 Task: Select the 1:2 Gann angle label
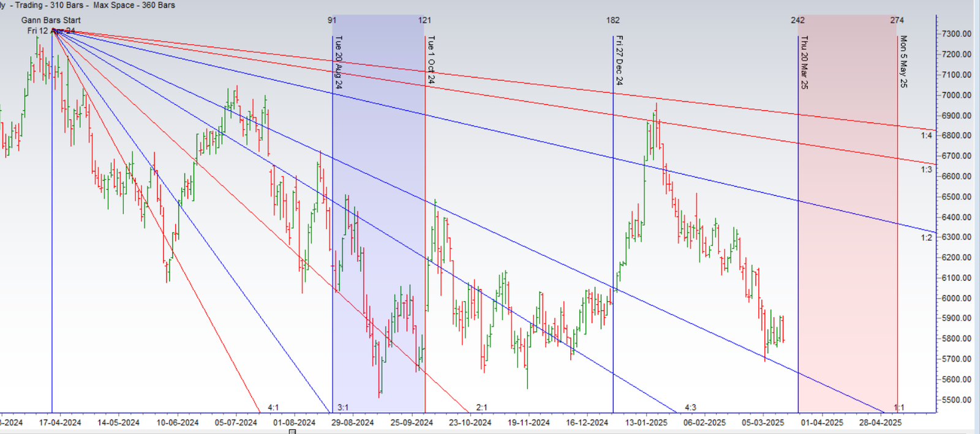pyautogui.click(x=926, y=238)
